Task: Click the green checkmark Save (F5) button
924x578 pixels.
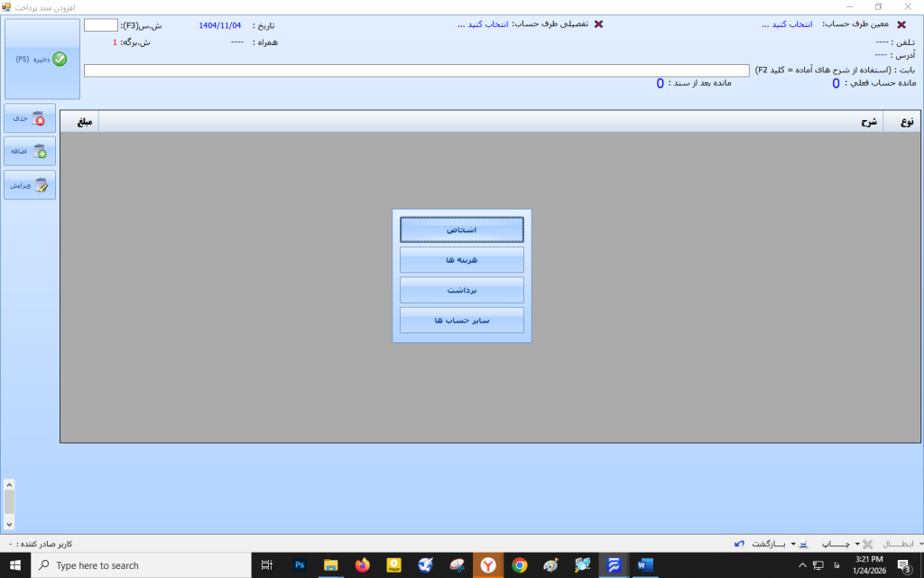Action: coord(42,60)
